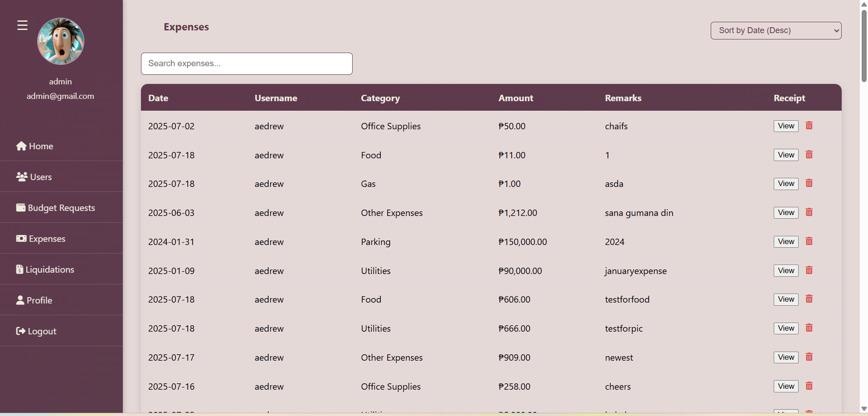This screenshot has width=868, height=416.
Task: Click the Amount column header
Action: (516, 98)
